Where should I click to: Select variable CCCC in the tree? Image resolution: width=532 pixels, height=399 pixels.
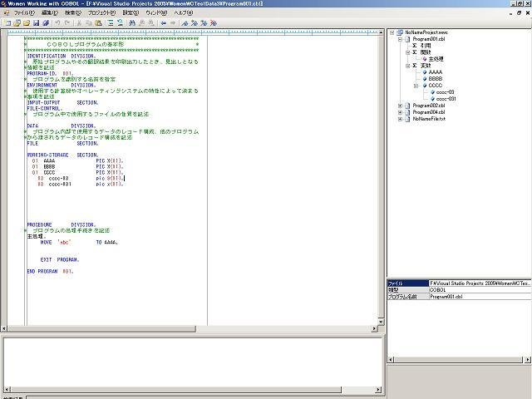tap(436, 86)
